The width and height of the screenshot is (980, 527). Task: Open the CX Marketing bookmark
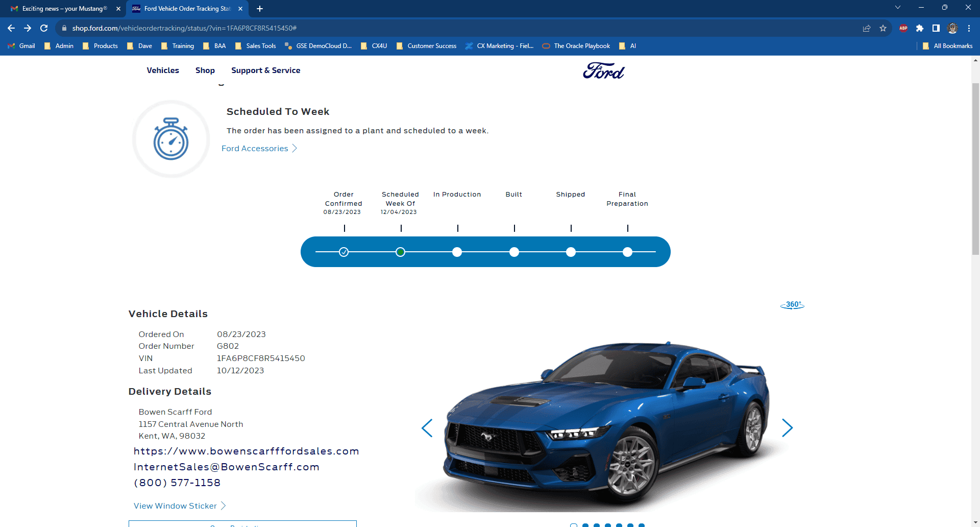click(x=500, y=46)
